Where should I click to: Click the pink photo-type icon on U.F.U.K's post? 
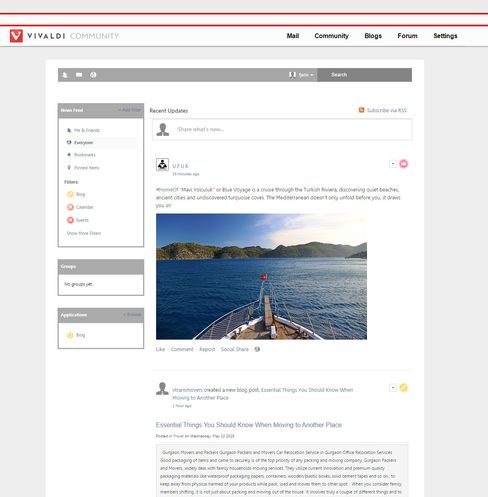404,164
